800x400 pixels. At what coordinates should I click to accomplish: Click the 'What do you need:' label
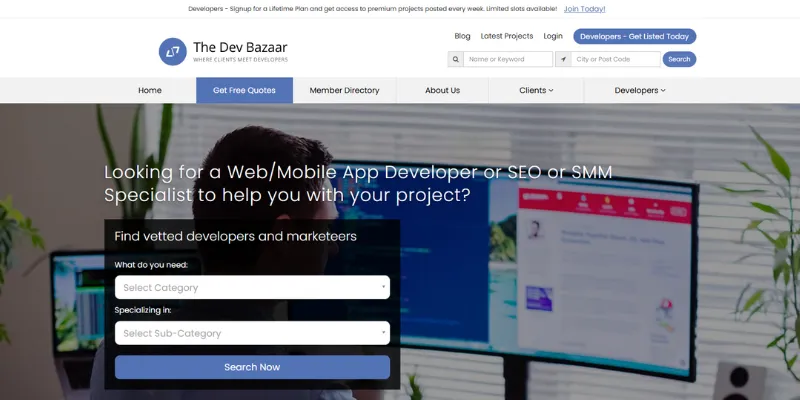point(151,265)
